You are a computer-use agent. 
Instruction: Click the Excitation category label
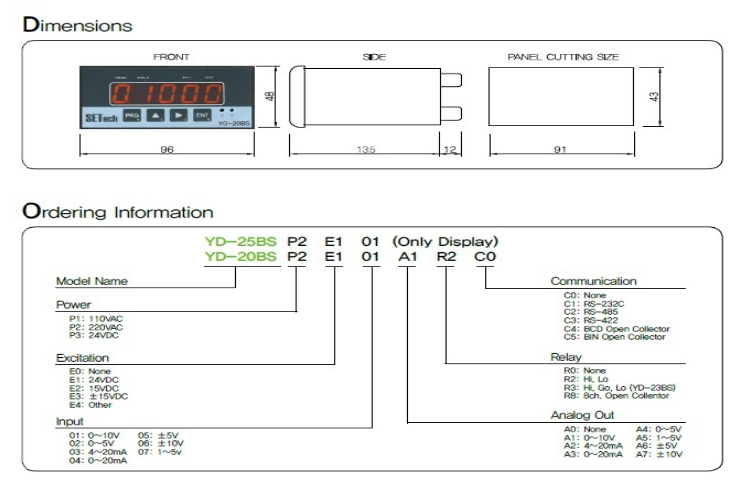(82, 357)
